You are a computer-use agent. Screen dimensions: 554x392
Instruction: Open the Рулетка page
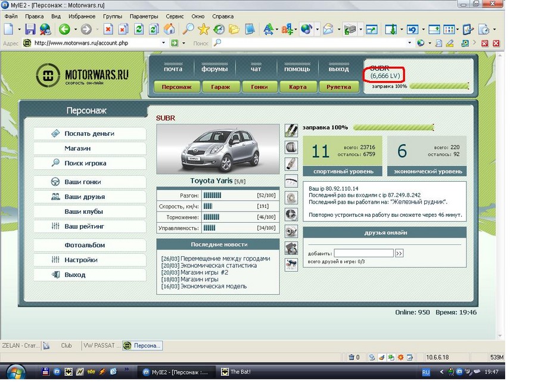pos(338,87)
